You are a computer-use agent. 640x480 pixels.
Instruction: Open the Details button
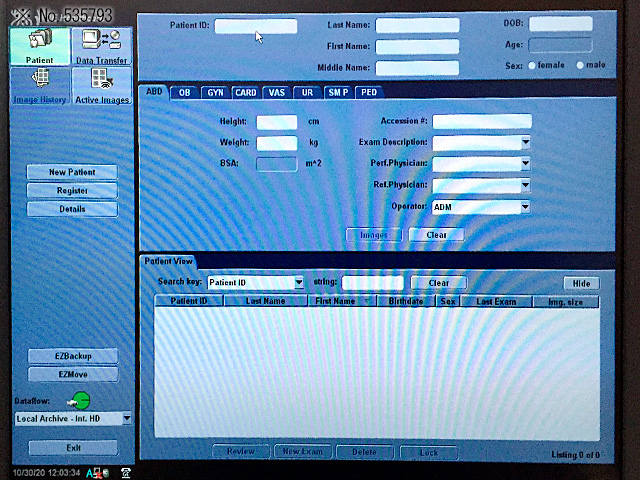point(72,209)
